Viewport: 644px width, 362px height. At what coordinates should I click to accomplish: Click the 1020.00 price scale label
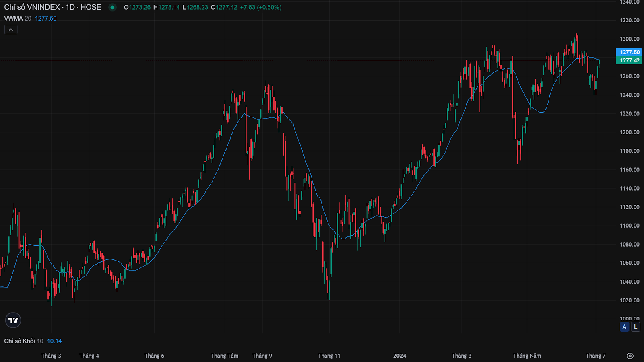pyautogui.click(x=630, y=300)
